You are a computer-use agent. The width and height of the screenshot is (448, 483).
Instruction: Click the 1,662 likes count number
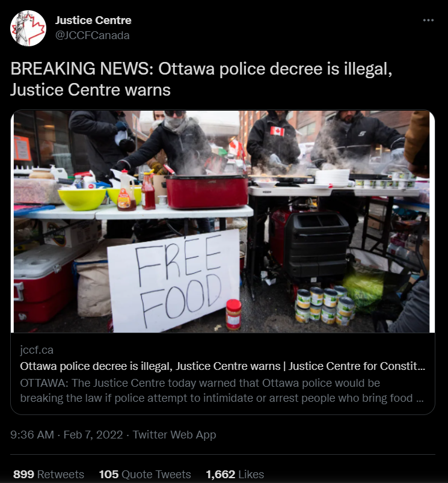[x=221, y=474]
